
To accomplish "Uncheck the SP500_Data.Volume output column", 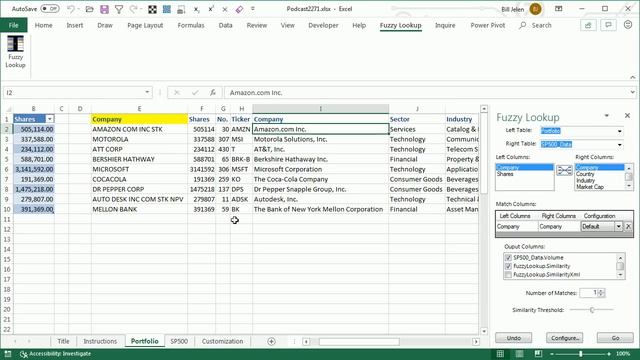I will pos(508,258).
